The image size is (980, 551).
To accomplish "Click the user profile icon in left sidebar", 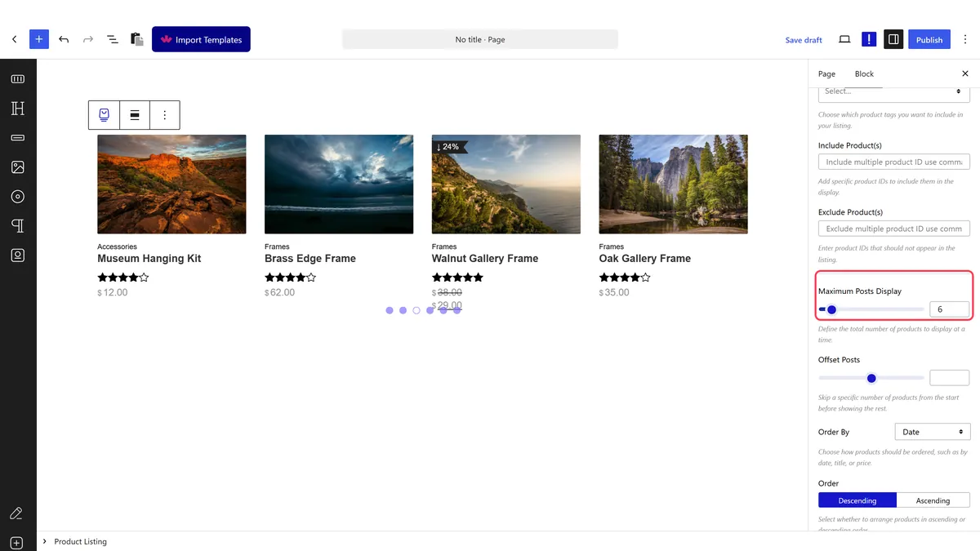I will click(18, 256).
